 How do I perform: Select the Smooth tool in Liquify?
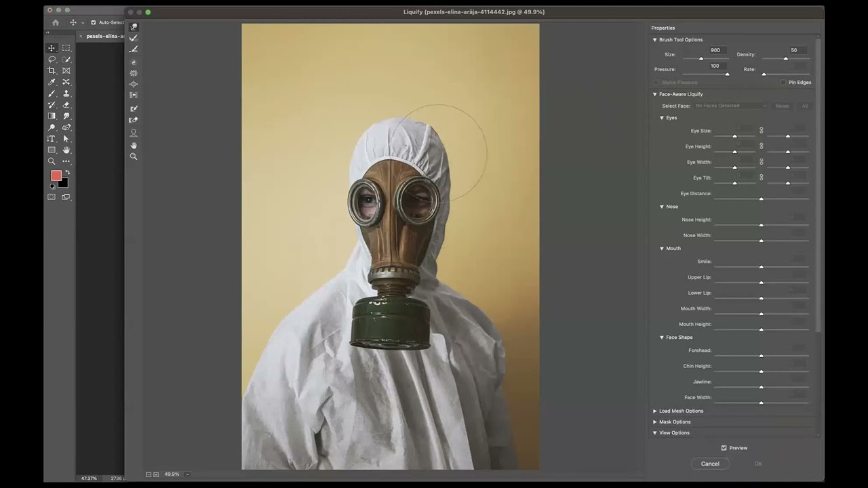[134, 49]
